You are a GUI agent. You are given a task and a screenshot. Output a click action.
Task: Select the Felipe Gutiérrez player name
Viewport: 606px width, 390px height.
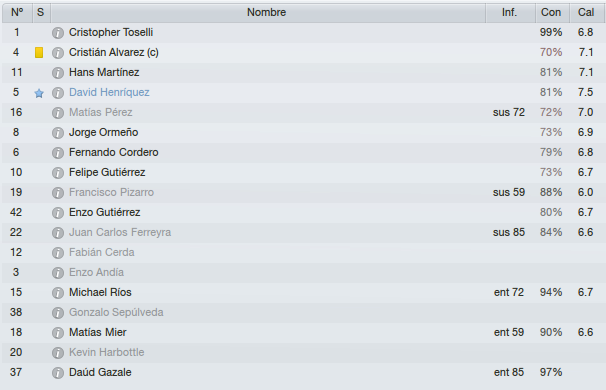pos(107,172)
